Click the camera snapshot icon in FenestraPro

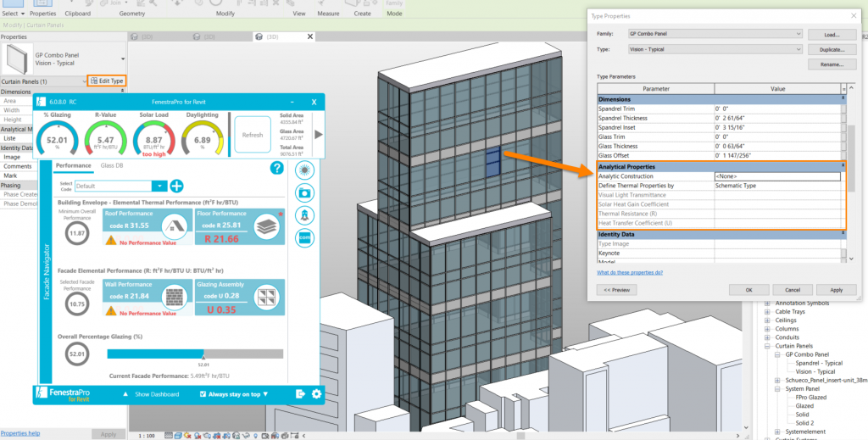pyautogui.click(x=304, y=193)
